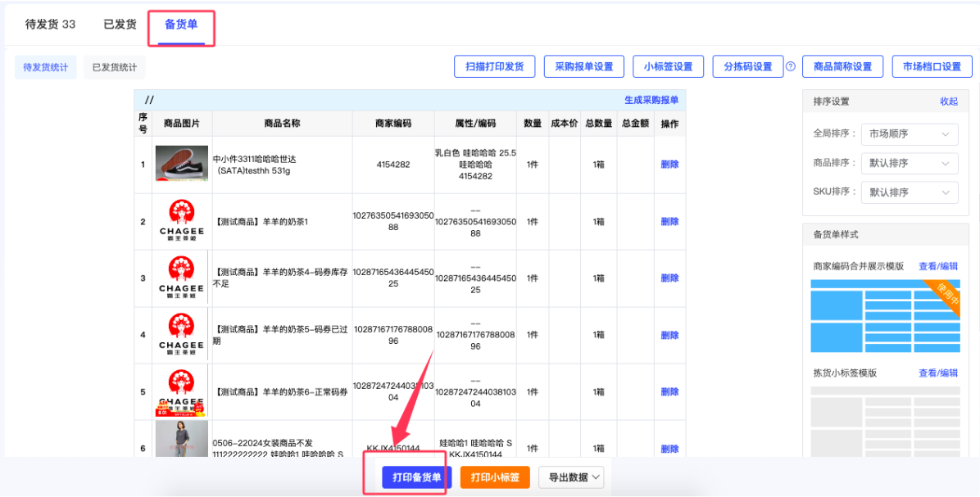Screen dimensions: 980x497
Task: Toggle to 已发货统计 view
Action: [115, 67]
